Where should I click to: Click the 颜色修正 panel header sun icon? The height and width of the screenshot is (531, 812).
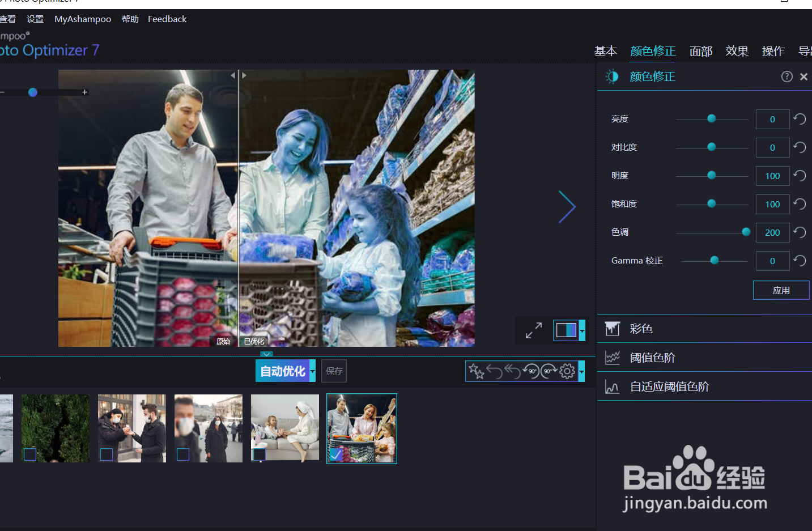[612, 77]
